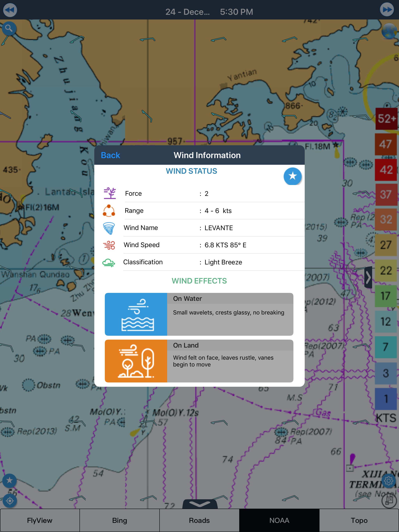The height and width of the screenshot is (532, 399).
Task: Tap the On Land trees icon
Action: tap(136, 361)
